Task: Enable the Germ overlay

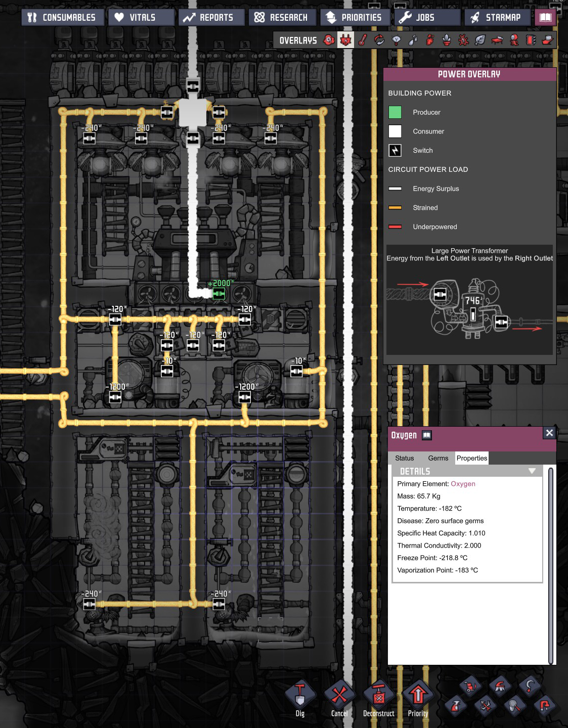Action: (x=463, y=40)
